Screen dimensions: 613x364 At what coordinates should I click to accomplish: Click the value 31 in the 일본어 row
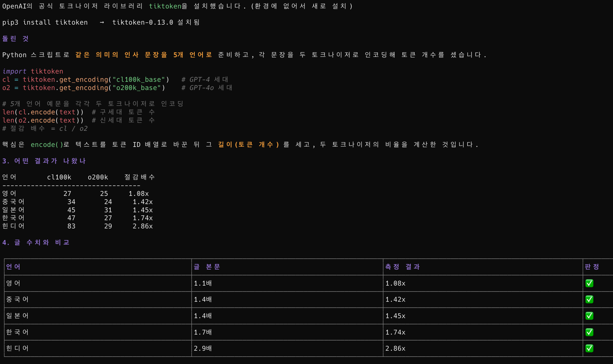click(108, 210)
